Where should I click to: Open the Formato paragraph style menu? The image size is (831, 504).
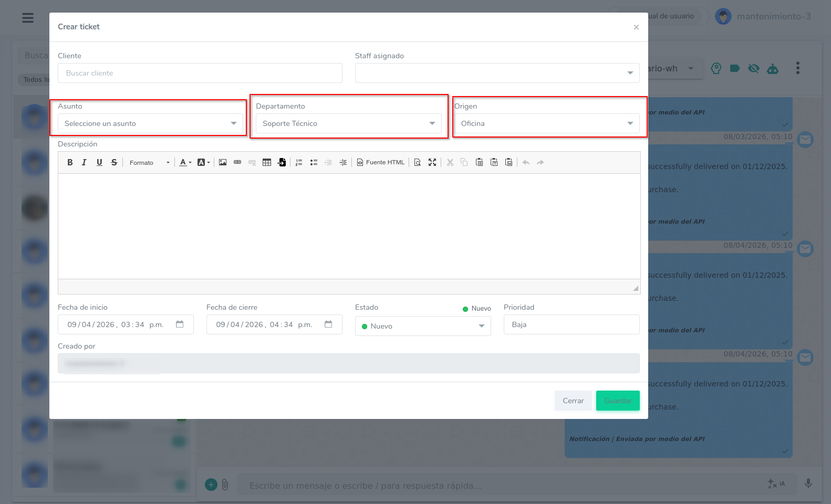[149, 163]
